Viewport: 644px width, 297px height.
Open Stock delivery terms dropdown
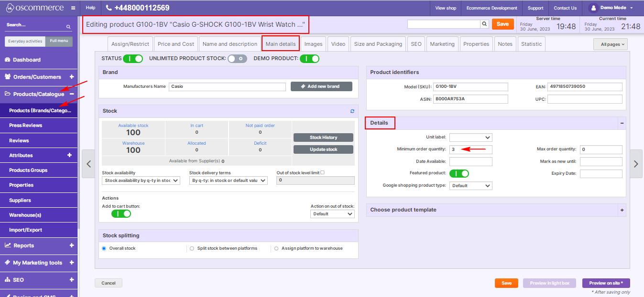229,180
